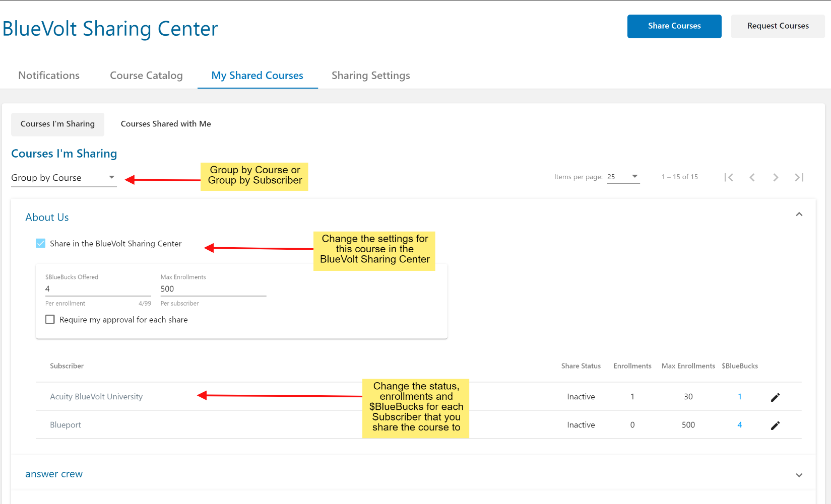Collapse the About Us course section
Viewport: 831px width, 504px height.
coord(799,214)
